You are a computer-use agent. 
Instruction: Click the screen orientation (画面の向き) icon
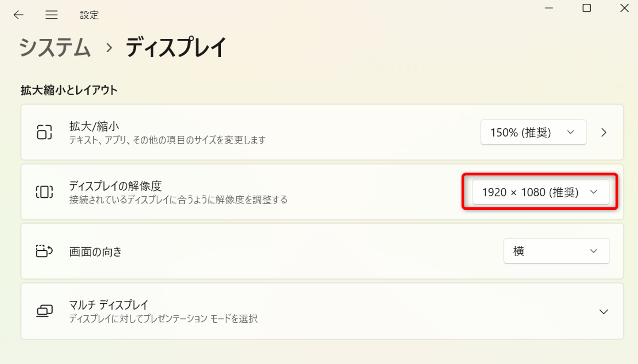[44, 251]
